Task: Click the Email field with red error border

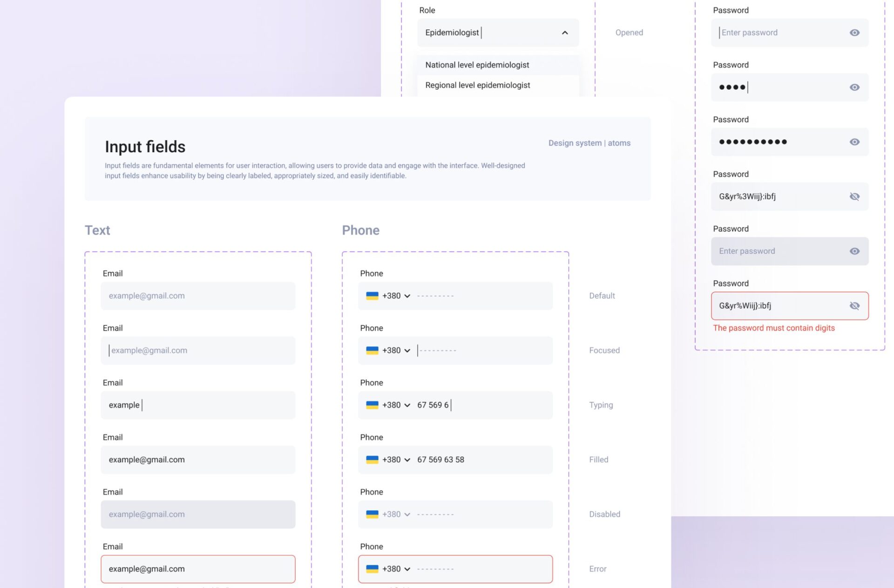Action: pos(198,569)
